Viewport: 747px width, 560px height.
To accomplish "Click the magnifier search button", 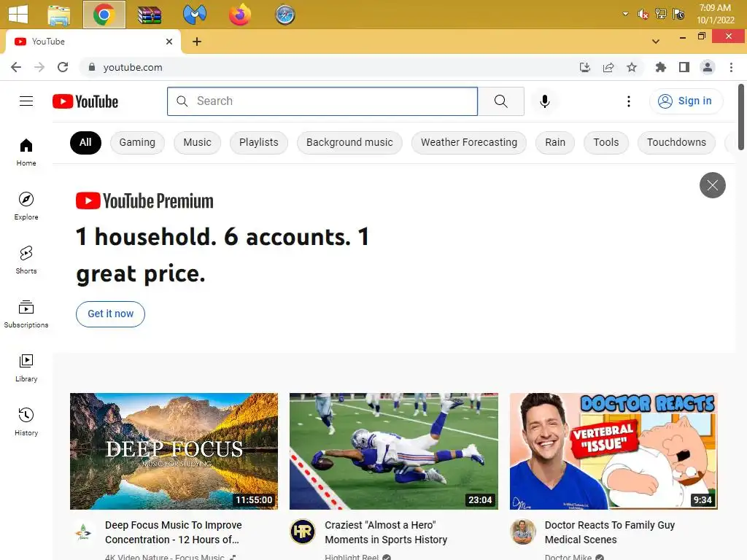I will (x=500, y=101).
